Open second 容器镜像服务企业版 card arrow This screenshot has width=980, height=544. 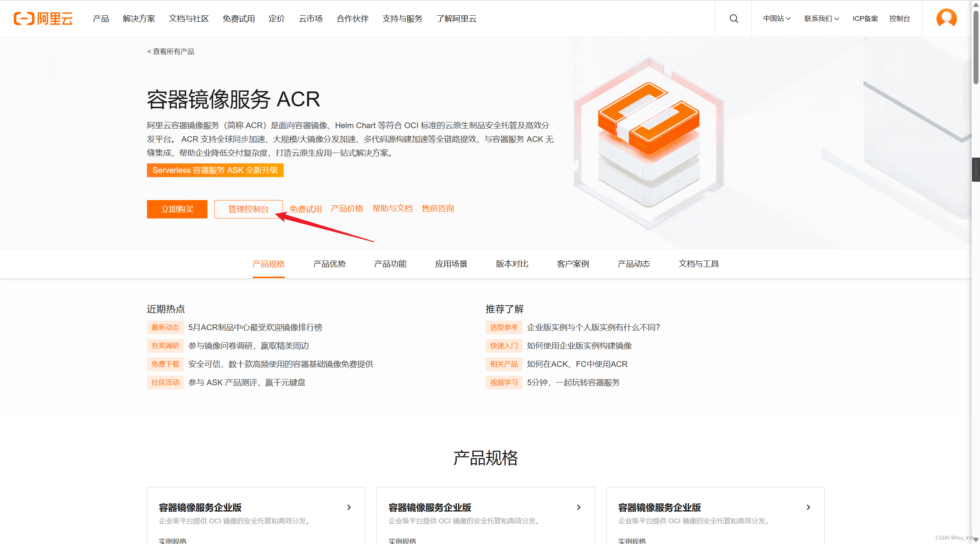click(x=578, y=507)
